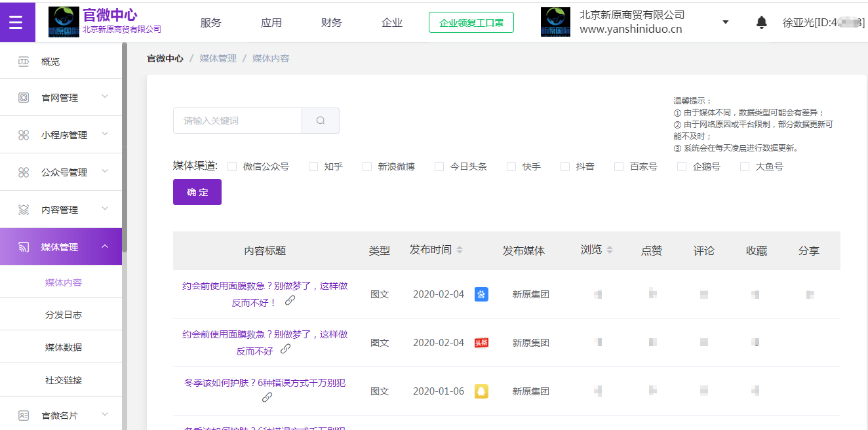Check the 抖音 checkbox

[565, 166]
